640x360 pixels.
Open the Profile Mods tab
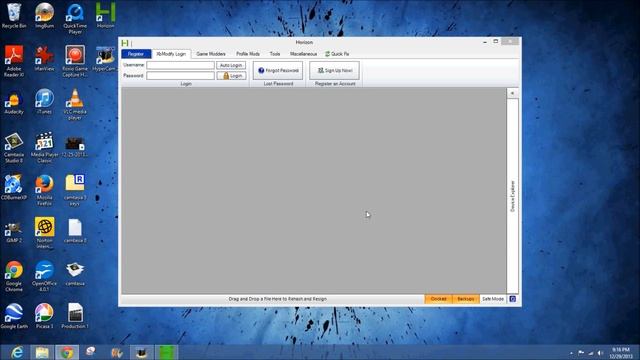248,54
